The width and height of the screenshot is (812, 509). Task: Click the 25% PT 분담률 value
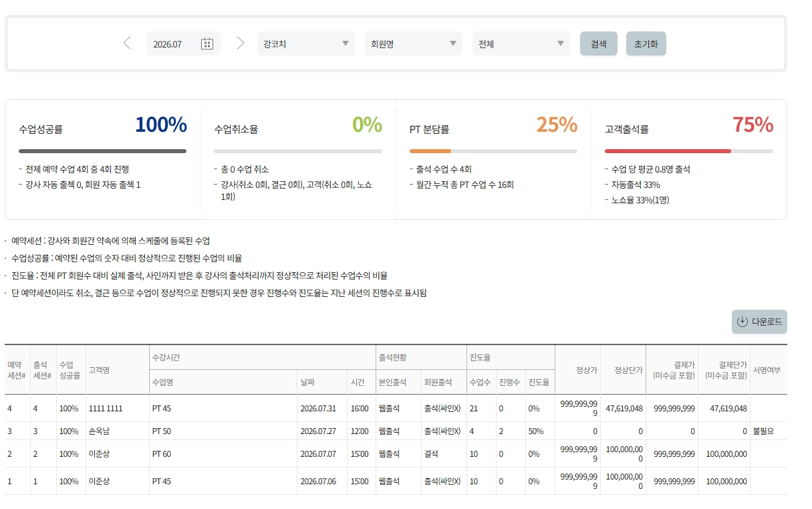[557, 125]
